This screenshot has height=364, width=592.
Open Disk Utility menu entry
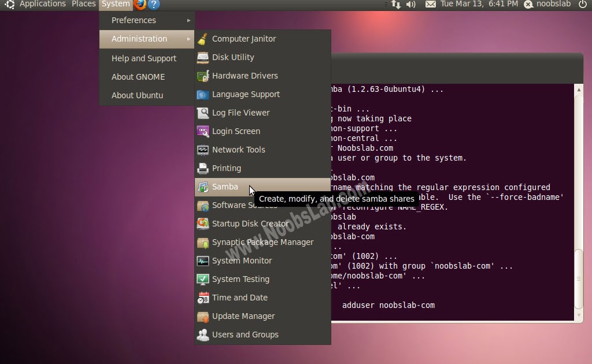pyautogui.click(x=263, y=57)
